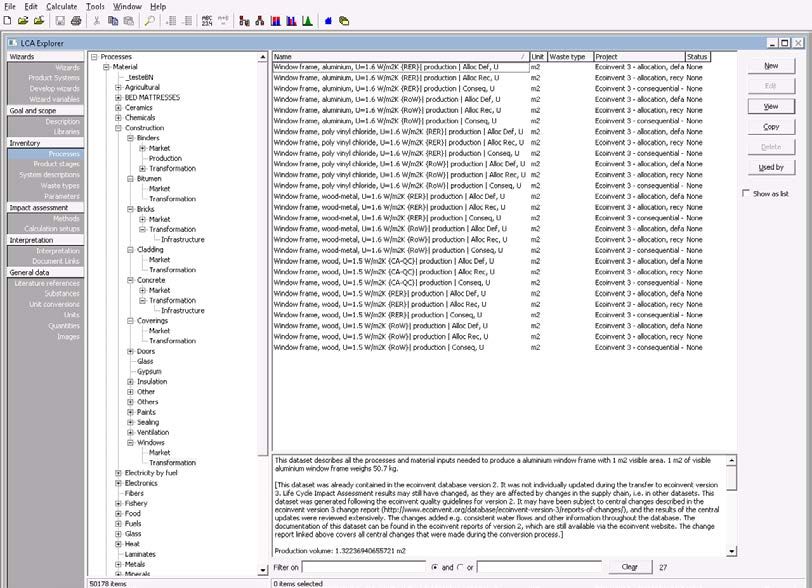The image size is (812, 588).
Task: Click the New button in the right panel
Action: (x=771, y=66)
